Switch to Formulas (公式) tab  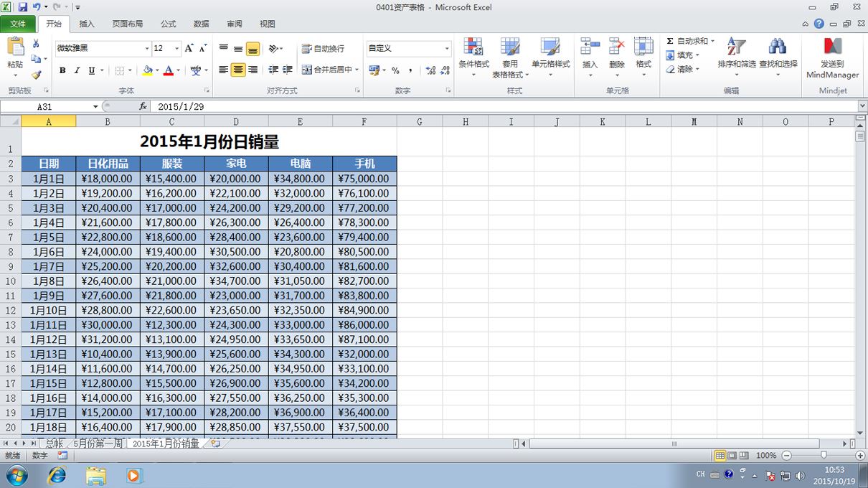pyautogui.click(x=169, y=24)
